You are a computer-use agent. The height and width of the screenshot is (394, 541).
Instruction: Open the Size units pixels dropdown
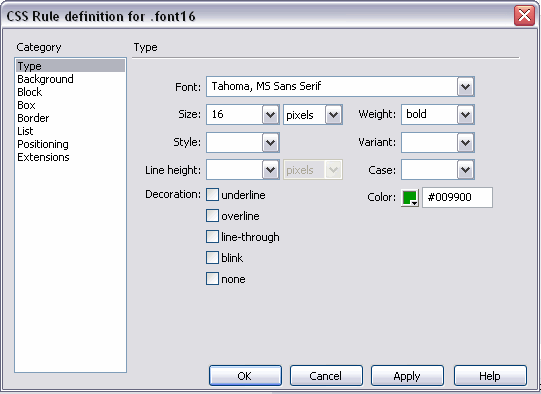333,115
